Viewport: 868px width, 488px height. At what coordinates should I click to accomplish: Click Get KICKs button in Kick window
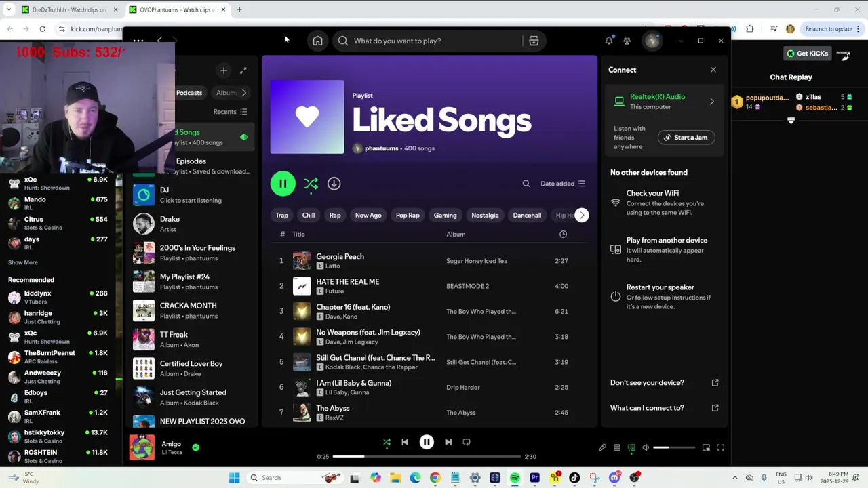807,54
